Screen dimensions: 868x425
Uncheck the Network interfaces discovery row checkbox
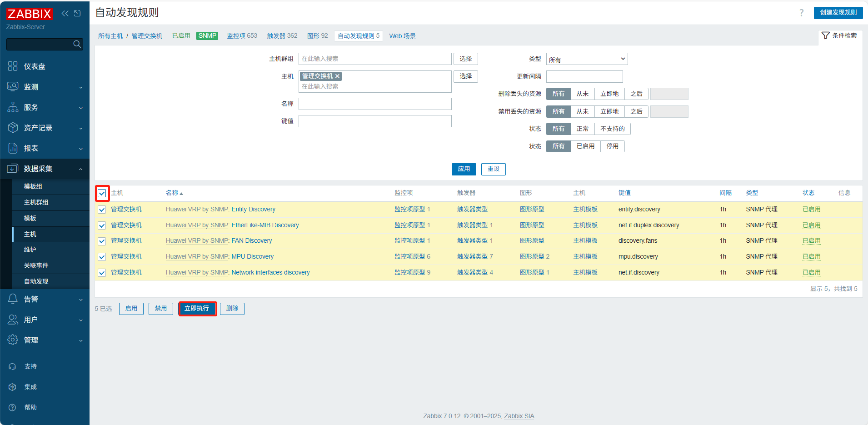(x=102, y=273)
